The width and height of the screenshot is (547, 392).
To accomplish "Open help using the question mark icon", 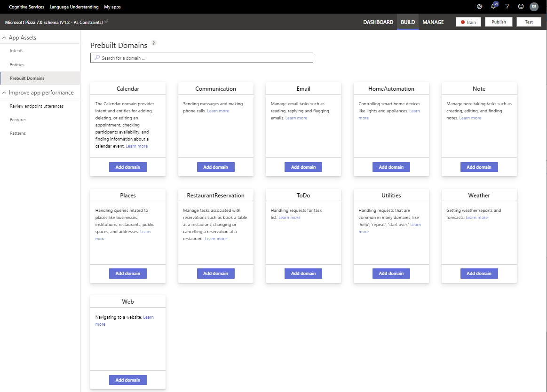I will [507, 7].
